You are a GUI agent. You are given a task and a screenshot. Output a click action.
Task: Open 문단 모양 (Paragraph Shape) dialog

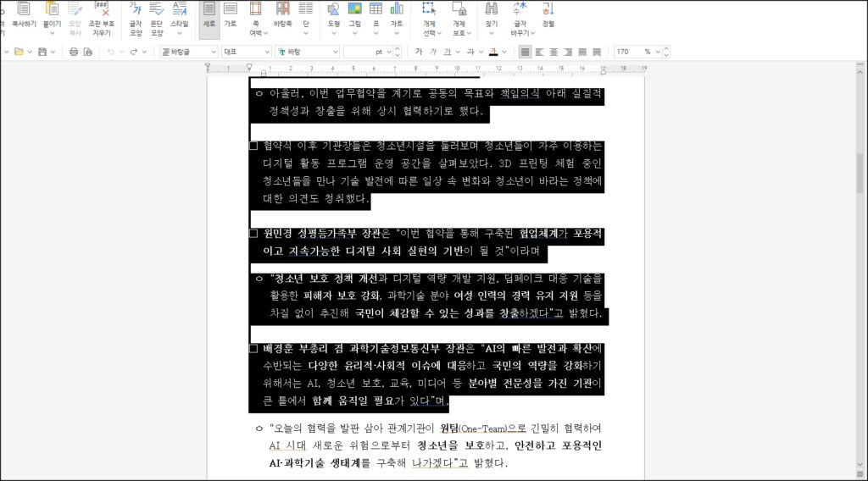click(x=157, y=19)
